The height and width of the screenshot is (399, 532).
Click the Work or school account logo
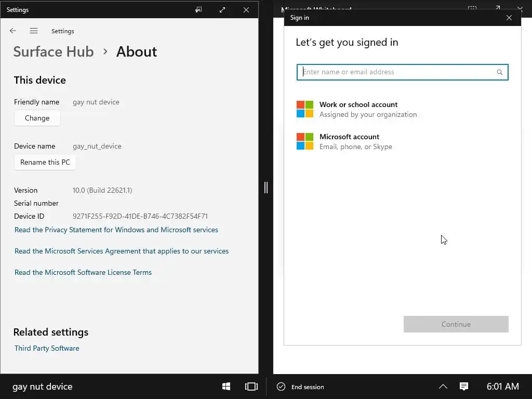pyautogui.click(x=304, y=109)
